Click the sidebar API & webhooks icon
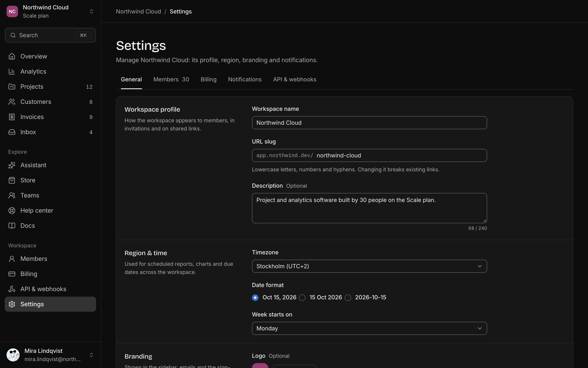 [x=12, y=289]
